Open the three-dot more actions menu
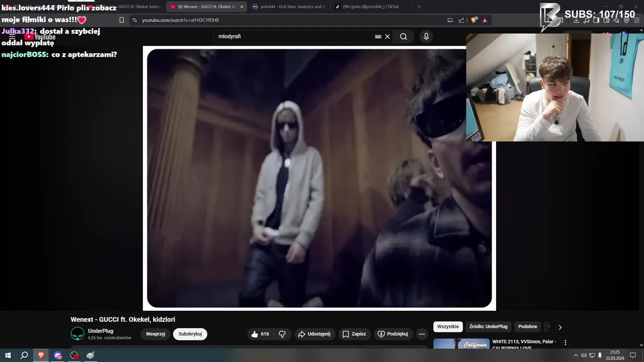The image size is (644, 362). (x=422, y=334)
